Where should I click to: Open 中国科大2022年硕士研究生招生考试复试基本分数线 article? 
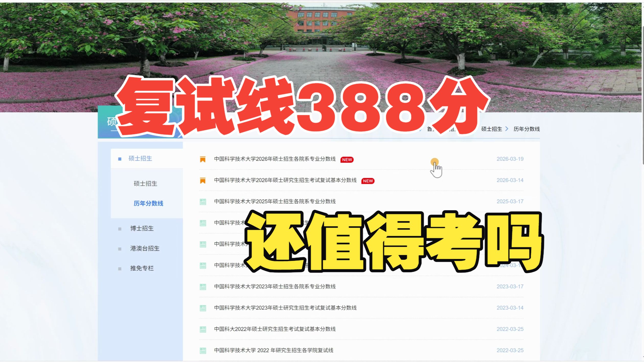[x=275, y=329]
